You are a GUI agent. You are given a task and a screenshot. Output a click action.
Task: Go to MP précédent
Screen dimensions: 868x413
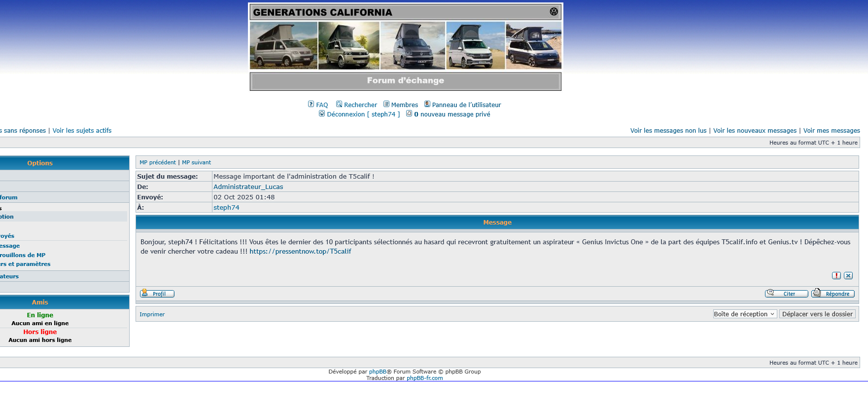click(157, 162)
